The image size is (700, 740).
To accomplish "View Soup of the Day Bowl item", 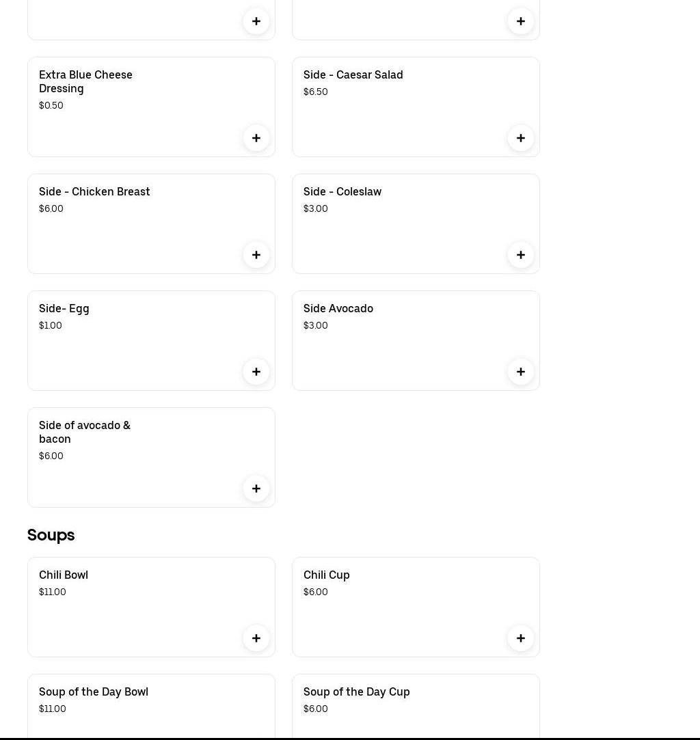I will click(x=94, y=692).
